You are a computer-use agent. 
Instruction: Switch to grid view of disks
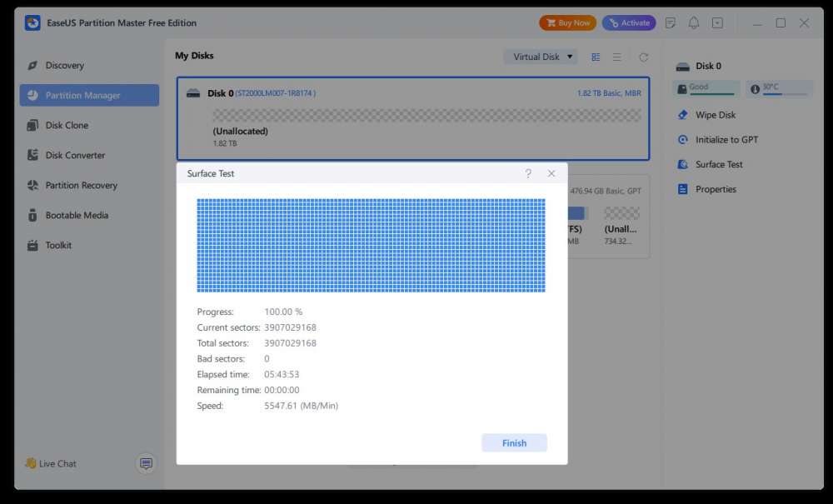tap(596, 57)
